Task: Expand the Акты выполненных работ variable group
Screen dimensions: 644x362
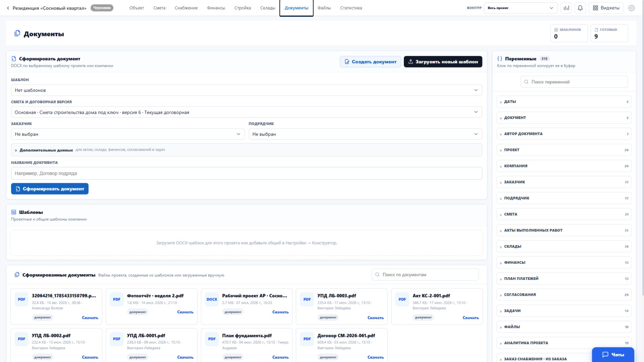Action: (x=564, y=230)
